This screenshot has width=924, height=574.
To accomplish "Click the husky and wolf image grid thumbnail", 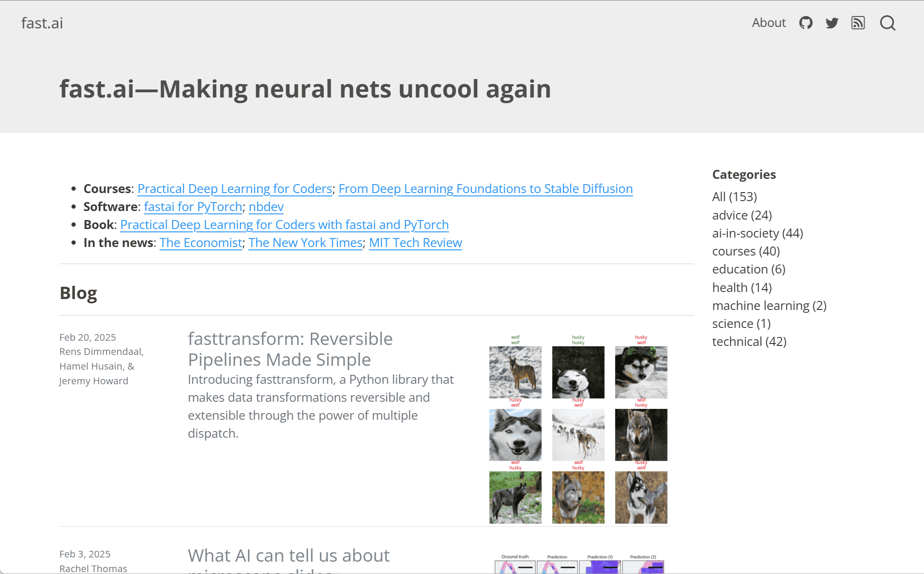I will tap(578, 429).
